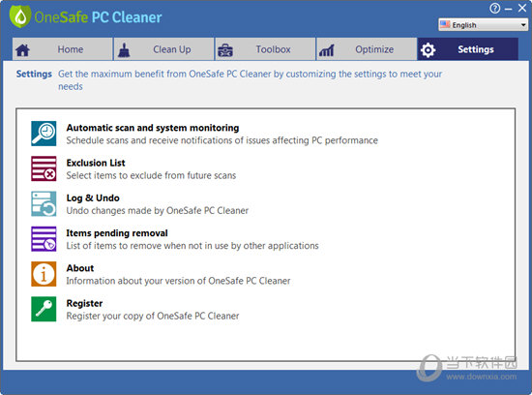532x395 pixels.
Task: Open the Register key icon
Action: click(44, 309)
